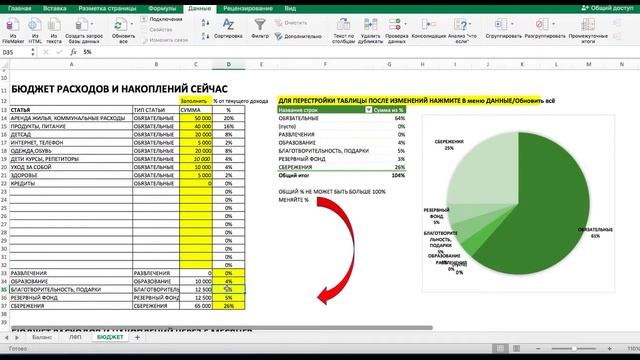Click the Сгруппировать icon
The height and width of the screenshot is (360, 640).
[501, 25]
